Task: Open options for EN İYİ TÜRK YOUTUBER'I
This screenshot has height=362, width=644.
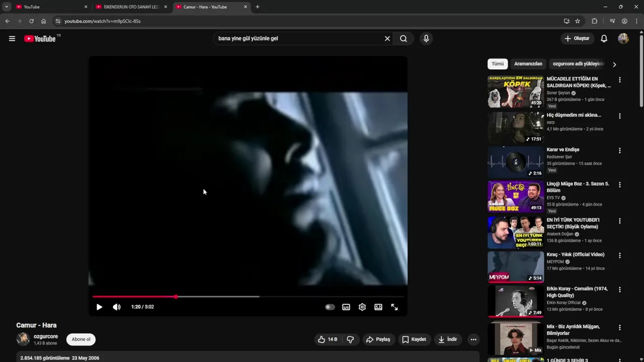Action: point(620,221)
